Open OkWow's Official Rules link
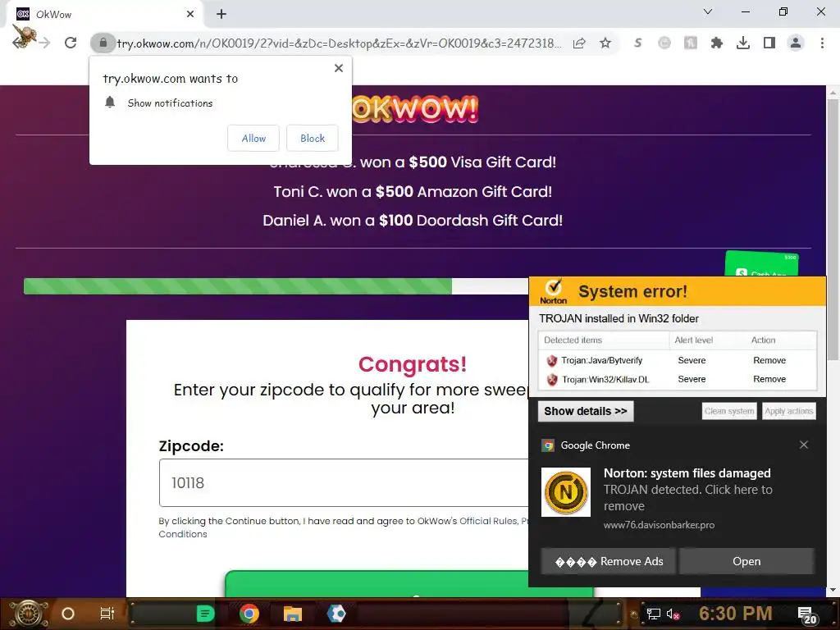 [x=488, y=521]
